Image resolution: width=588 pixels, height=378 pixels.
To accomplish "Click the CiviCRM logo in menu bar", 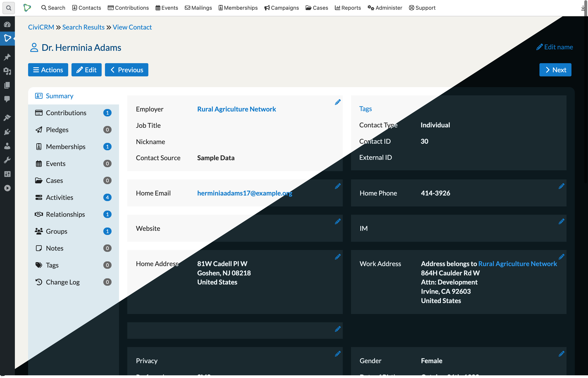I will coord(27,8).
